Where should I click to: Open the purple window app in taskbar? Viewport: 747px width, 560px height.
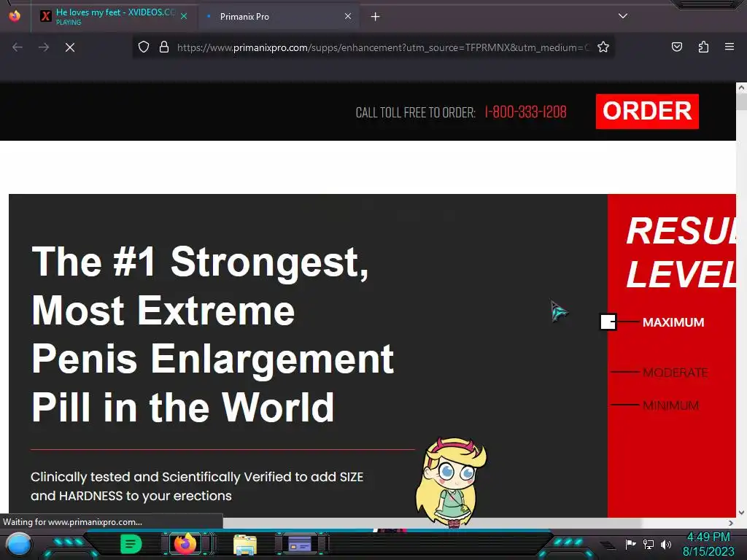[x=300, y=544]
